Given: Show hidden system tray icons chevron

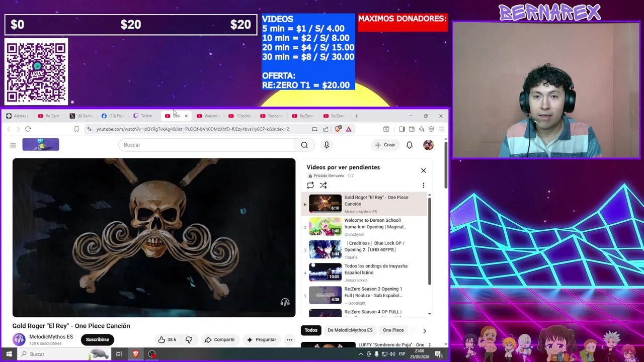Looking at the screenshot, I should [361, 354].
